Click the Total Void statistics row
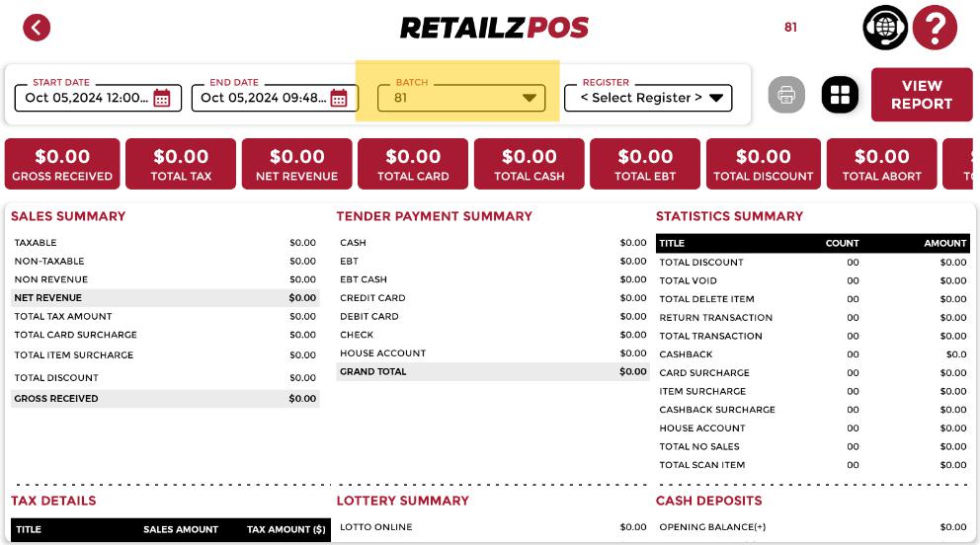The height and width of the screenshot is (545, 980). 812,281
